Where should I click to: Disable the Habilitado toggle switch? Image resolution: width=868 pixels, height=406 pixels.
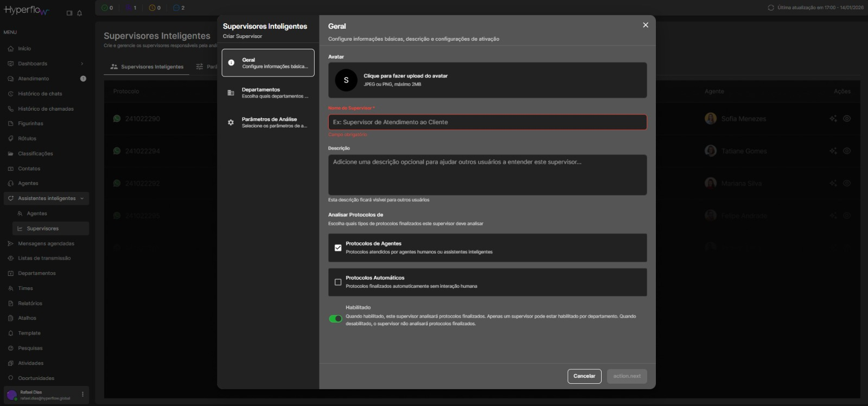(335, 319)
